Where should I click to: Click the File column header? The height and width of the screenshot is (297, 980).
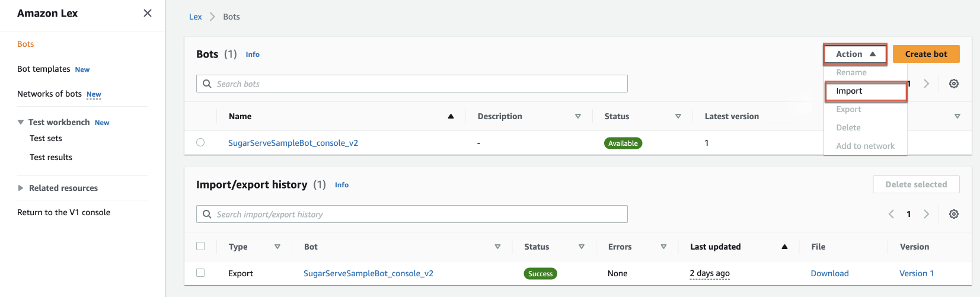(x=818, y=247)
